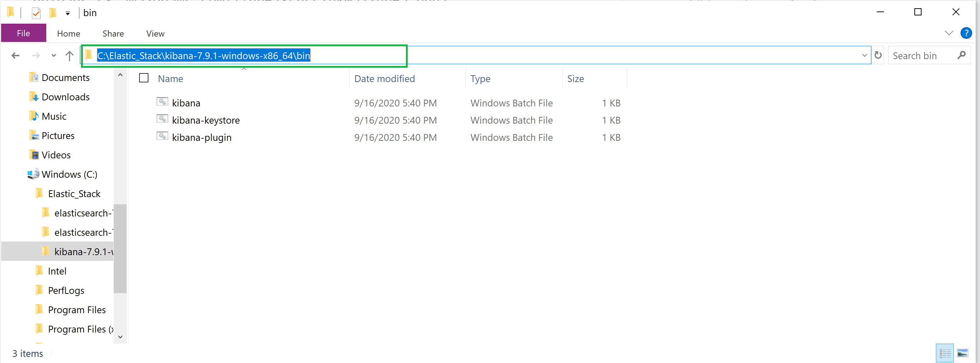The height and width of the screenshot is (363, 980).
Task: Open Customize Quick Access Toolbar dropdown
Action: [68, 13]
